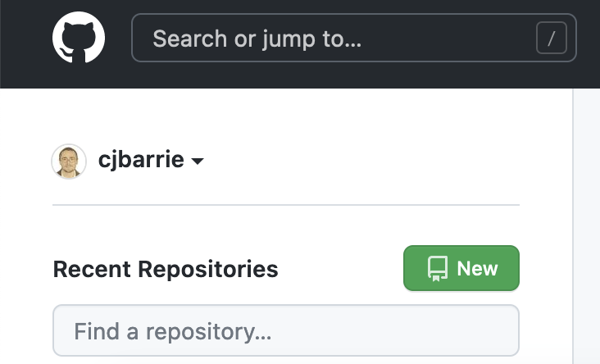Click the 'New' label on the green button
This screenshot has height=364, width=600.
[477, 268]
